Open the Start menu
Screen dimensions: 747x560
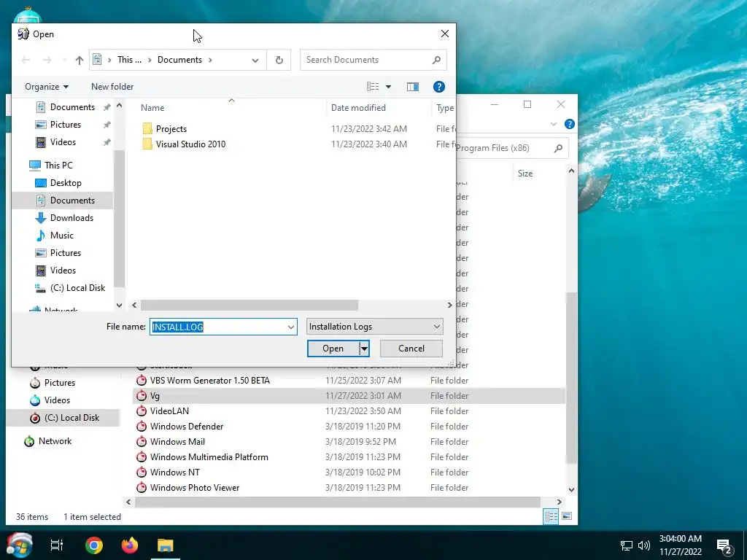tap(20, 545)
